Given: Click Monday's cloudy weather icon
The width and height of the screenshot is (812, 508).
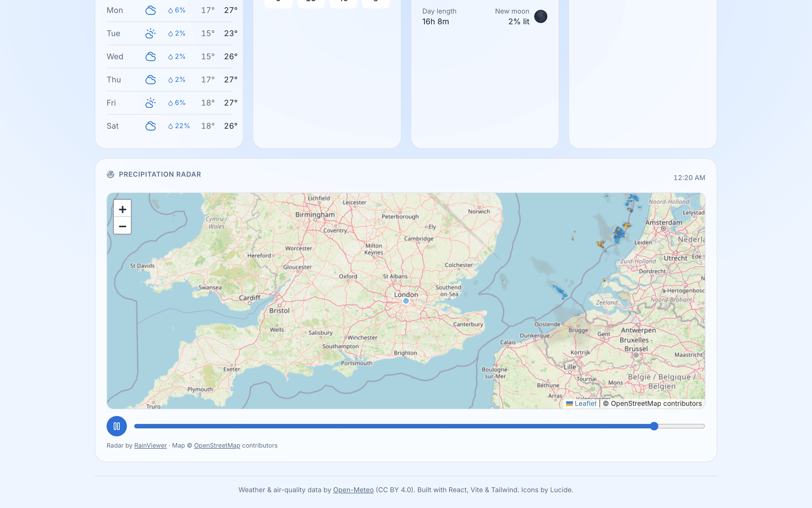Looking at the screenshot, I should click(x=151, y=10).
